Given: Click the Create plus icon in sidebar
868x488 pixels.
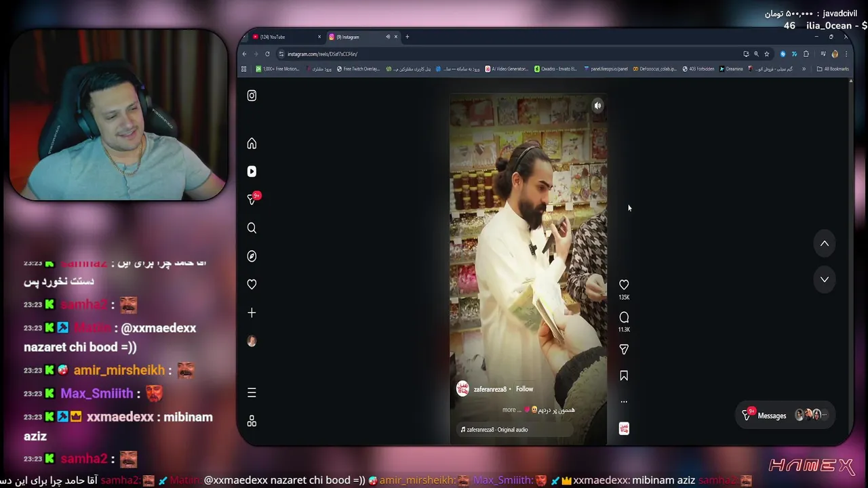Looking at the screenshot, I should 252,312.
